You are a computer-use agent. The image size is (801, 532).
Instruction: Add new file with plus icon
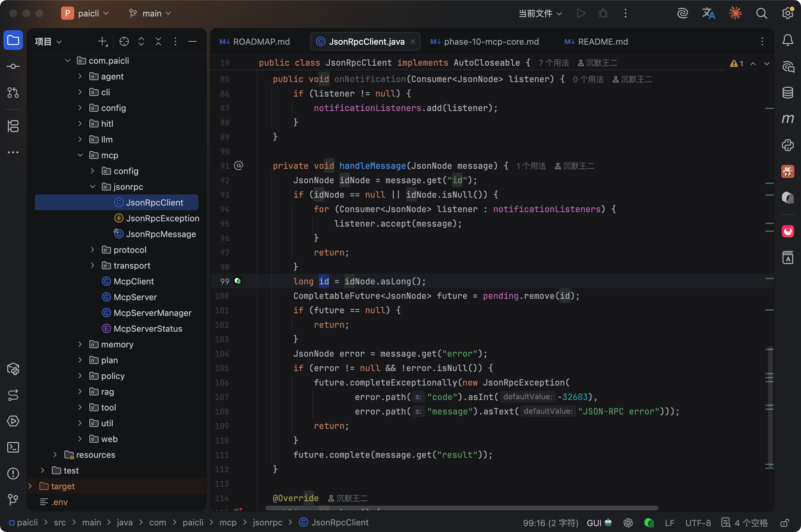(x=103, y=41)
